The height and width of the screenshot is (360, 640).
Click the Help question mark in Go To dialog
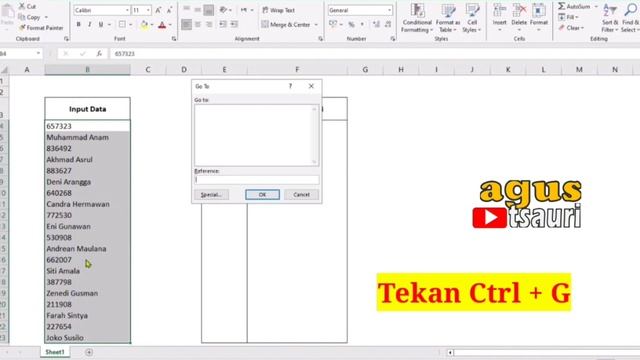click(290, 86)
